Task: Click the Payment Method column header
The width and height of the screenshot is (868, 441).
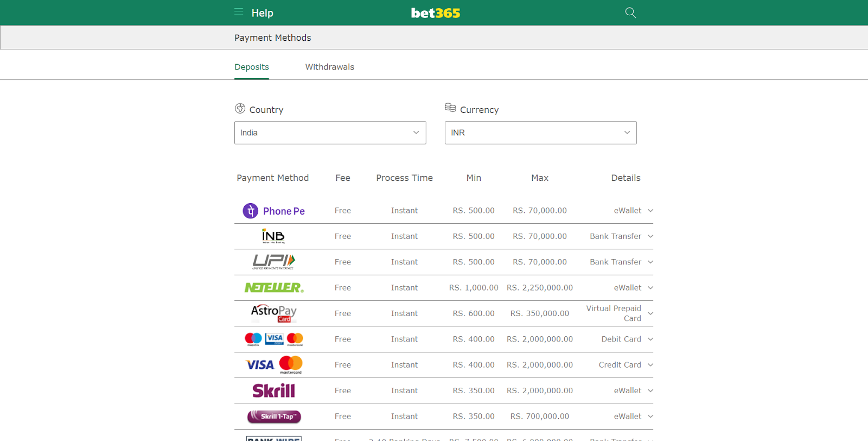Action: [273, 178]
